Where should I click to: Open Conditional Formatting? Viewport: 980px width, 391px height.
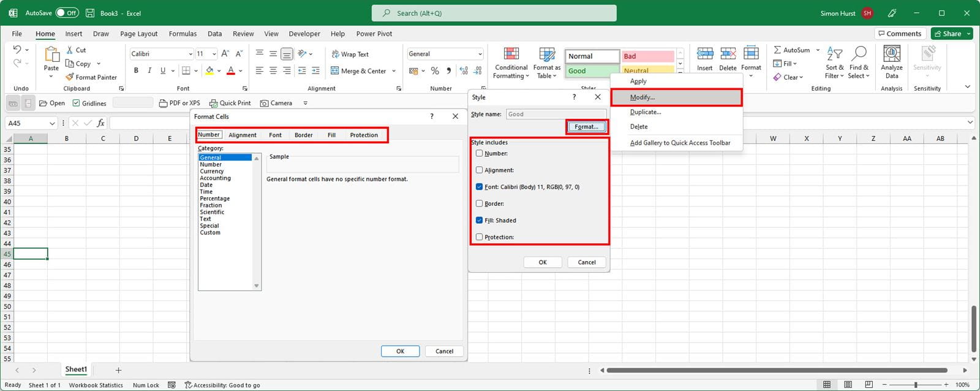pos(511,63)
